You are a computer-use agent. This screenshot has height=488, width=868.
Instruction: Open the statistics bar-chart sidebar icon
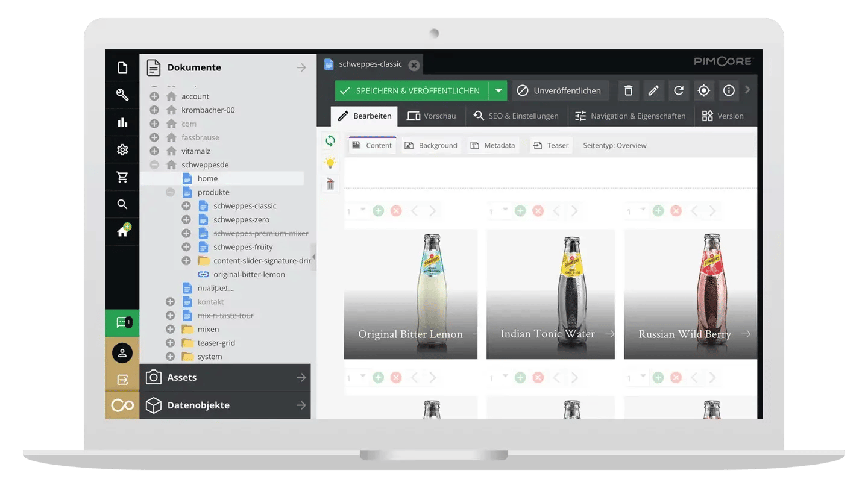pyautogui.click(x=122, y=122)
